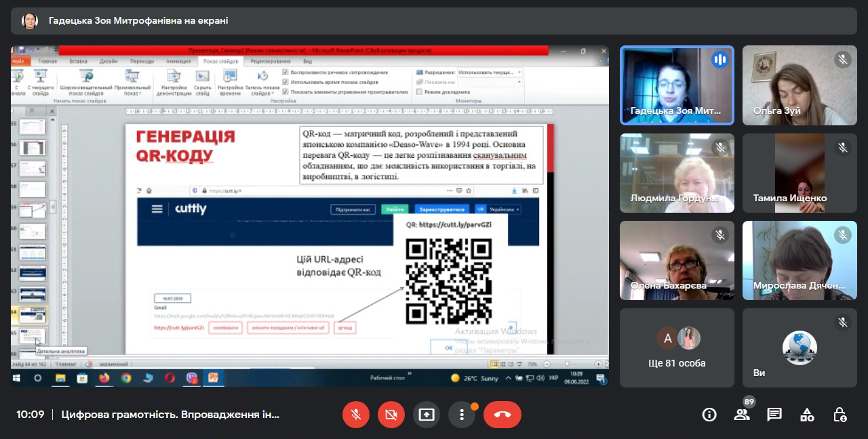Click the 'Увійти' button on cuttly
Image resolution: width=868 pixels, height=439 pixels.
point(395,209)
